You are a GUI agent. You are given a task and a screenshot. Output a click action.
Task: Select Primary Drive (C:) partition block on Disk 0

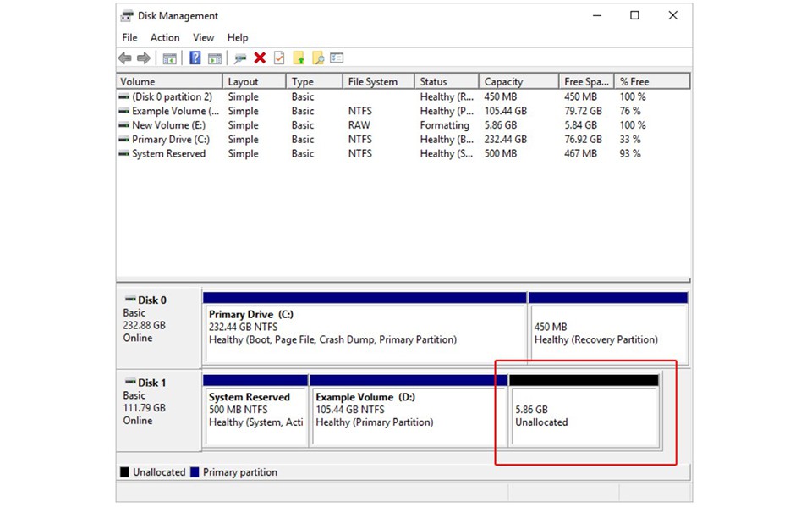(365, 328)
